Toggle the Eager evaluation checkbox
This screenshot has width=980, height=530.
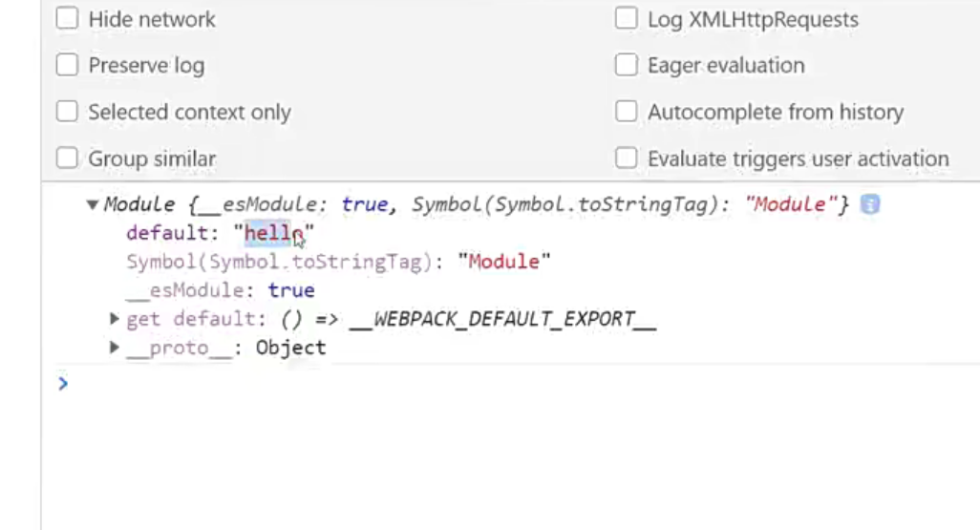tap(627, 64)
